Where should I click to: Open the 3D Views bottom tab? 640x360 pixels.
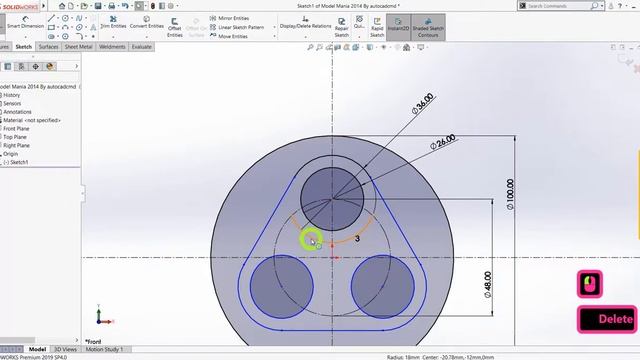65,349
